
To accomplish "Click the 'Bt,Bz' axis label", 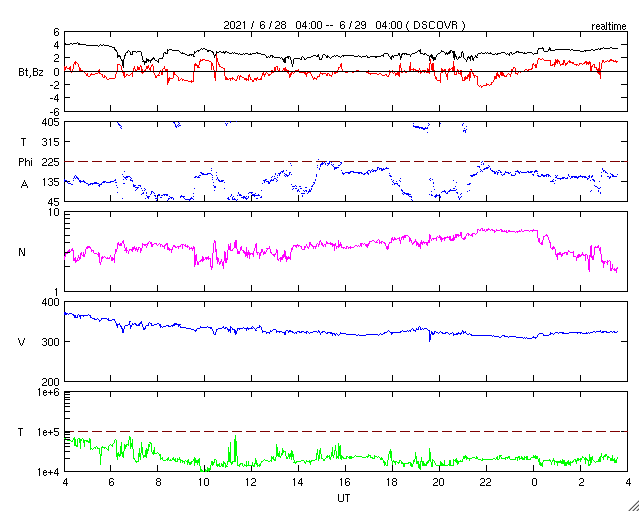I will (x=31, y=73).
